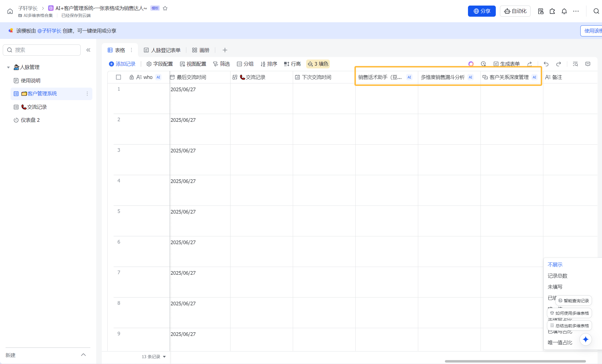Toggle the 3 填色 fill color option

point(318,64)
